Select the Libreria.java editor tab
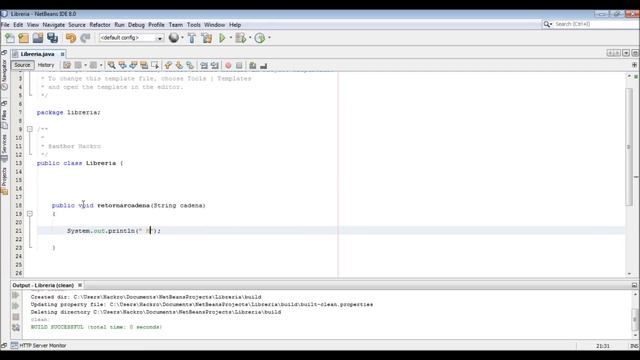 [37, 54]
